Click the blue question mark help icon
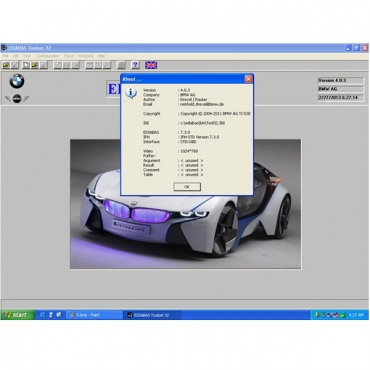Screen dimensions: 370x370 click(135, 65)
